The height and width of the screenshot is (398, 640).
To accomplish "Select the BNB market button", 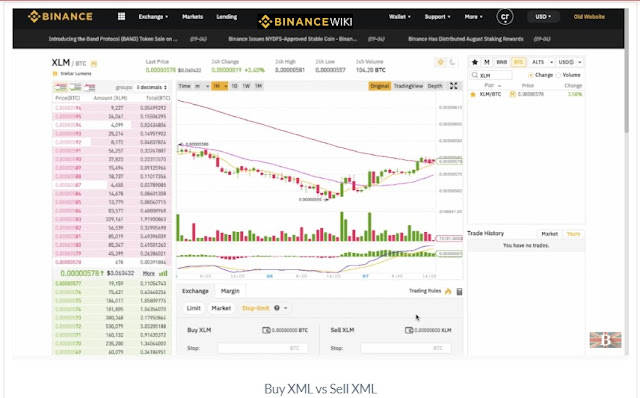I will 501,62.
